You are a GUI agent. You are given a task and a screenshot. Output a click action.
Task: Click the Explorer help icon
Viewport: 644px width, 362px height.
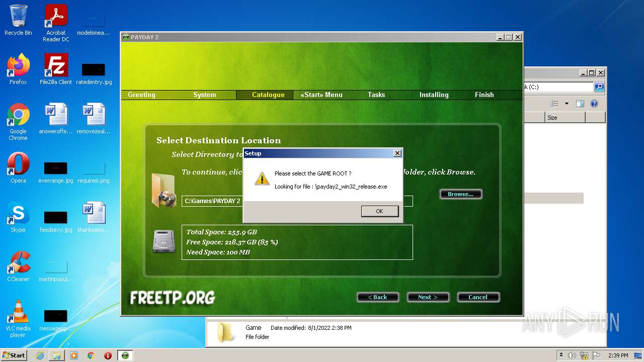(594, 104)
